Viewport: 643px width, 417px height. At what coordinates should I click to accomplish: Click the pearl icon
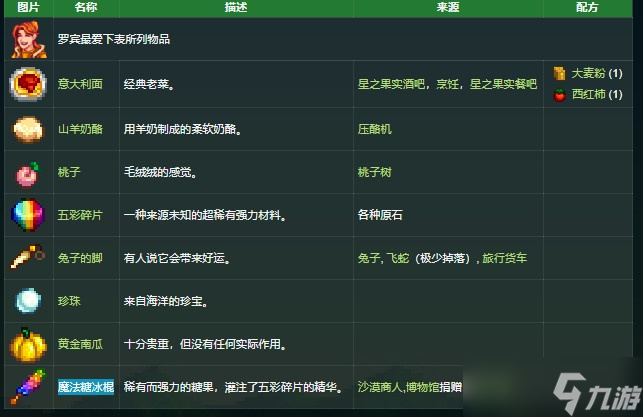[28, 301]
